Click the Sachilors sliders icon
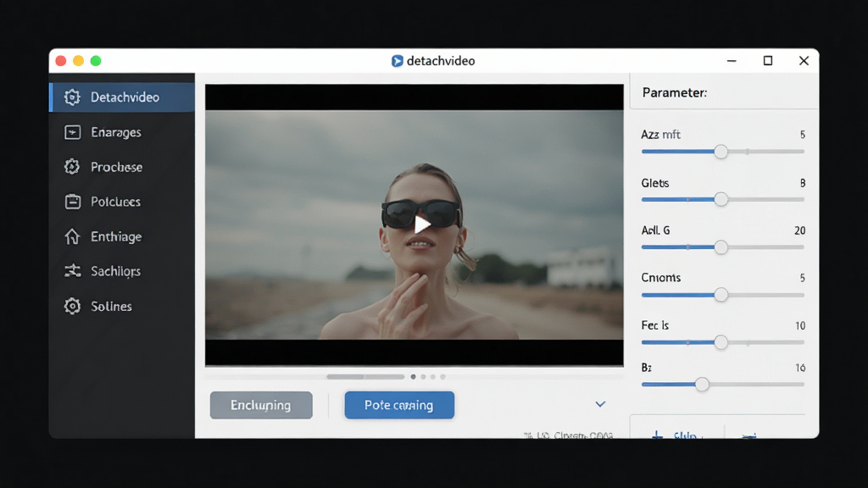The image size is (868, 488). coord(73,270)
